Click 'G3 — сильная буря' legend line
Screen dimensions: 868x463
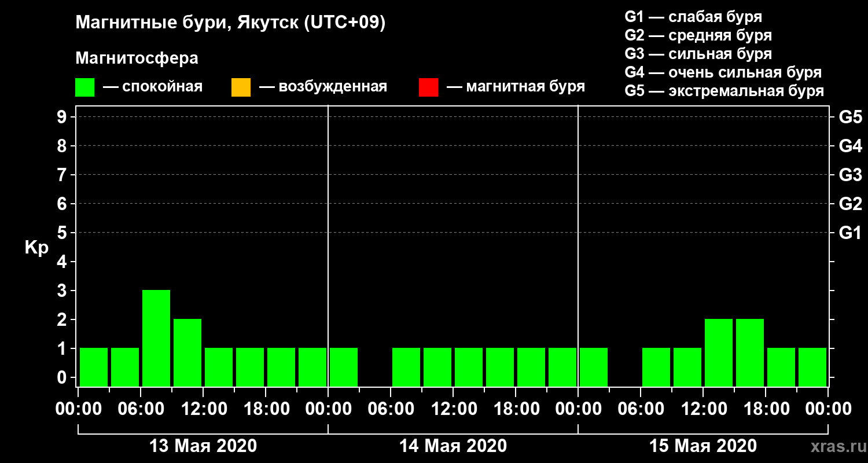(698, 54)
